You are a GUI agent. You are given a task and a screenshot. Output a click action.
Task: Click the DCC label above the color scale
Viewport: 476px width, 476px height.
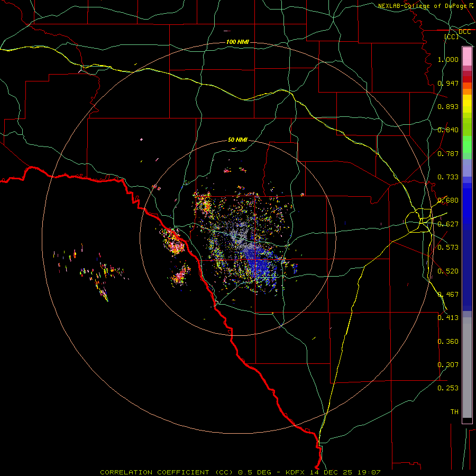[464, 32]
